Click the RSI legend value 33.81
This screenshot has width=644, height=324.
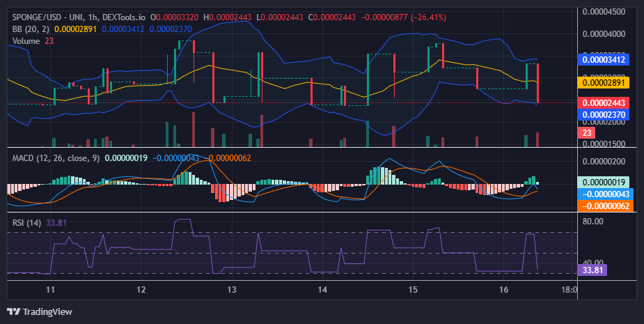(56, 223)
